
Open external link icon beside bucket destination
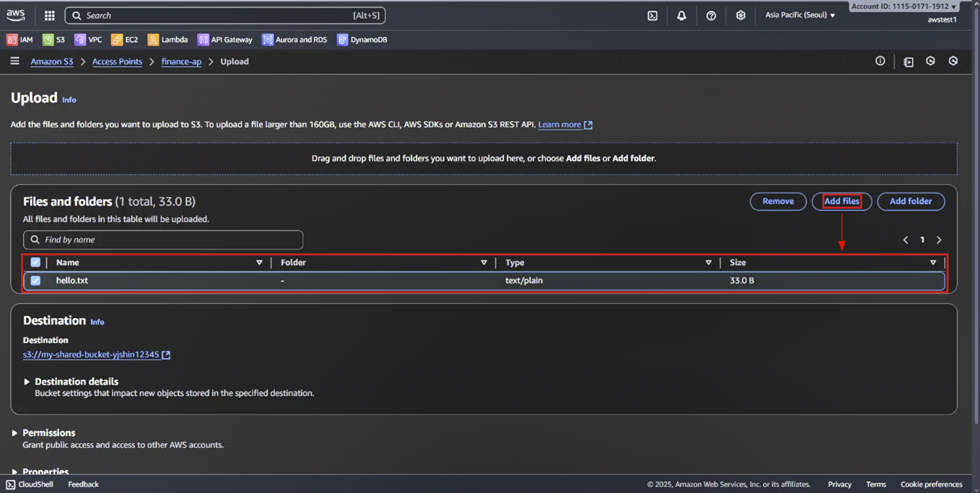tap(166, 355)
